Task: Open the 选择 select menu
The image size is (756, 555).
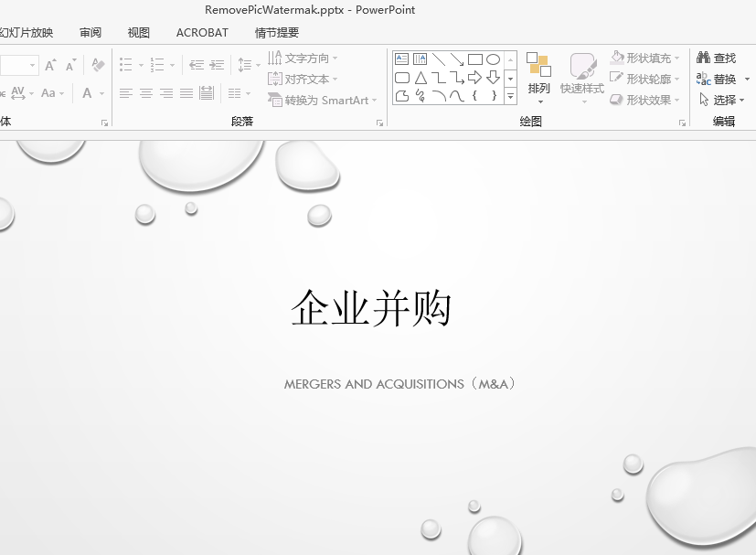Action: [x=722, y=100]
